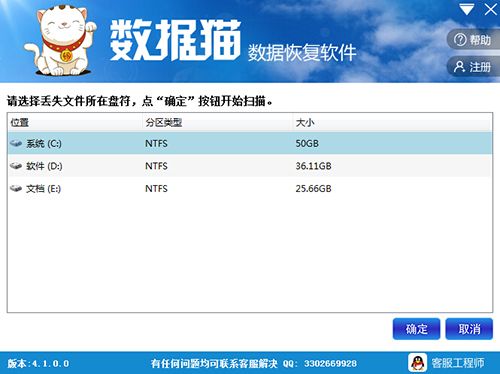This screenshot has width=500, height=374.
Task: Click the drive icon next to 软件 (D:)
Action: click(16, 166)
